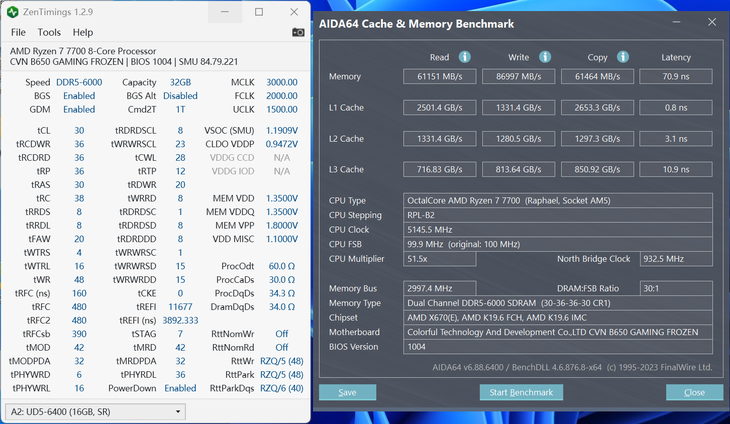Click the RttParkDqs RZQ/6 (40) value
This screenshot has height=424, width=730.
click(282, 388)
